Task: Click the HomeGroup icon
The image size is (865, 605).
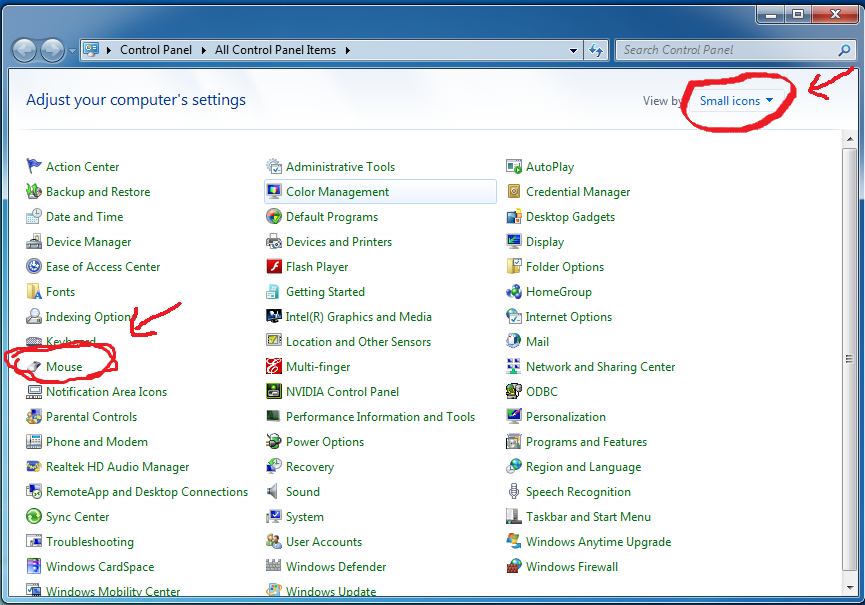Action: [514, 291]
